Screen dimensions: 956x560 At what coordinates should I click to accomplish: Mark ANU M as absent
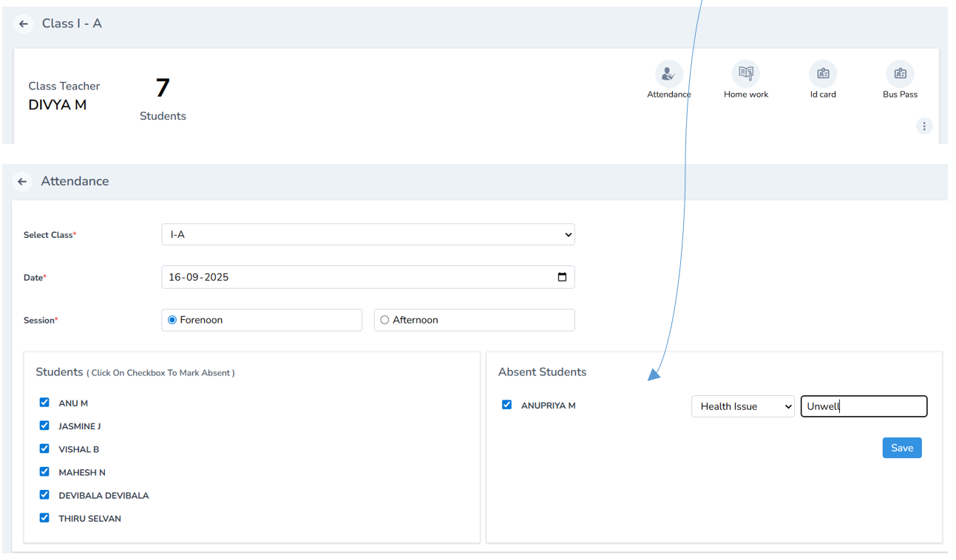tap(44, 403)
